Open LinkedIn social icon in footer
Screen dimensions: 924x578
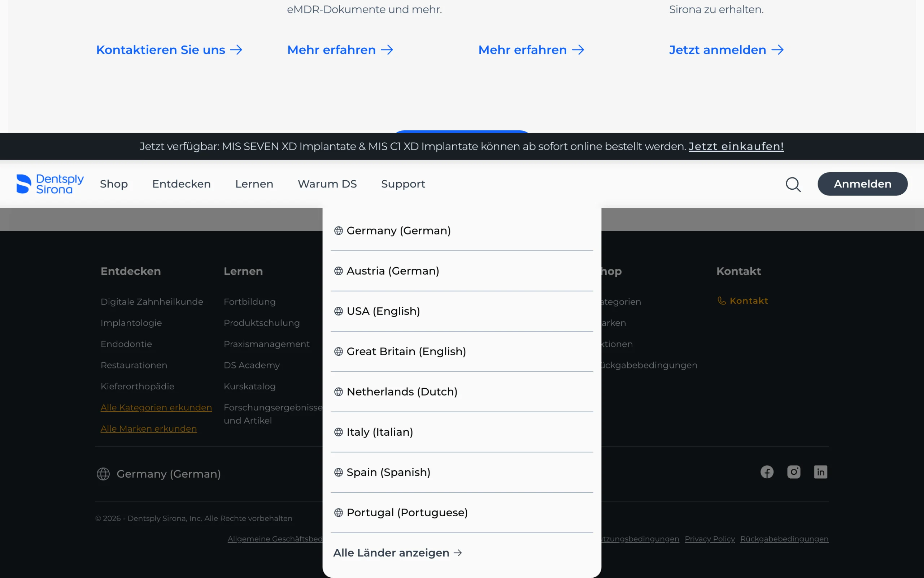pyautogui.click(x=820, y=472)
